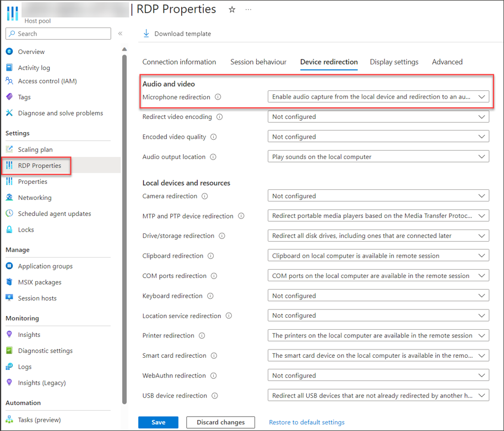The height and width of the screenshot is (431, 504).
Task: Click the favorite star icon beside RDP Properties
Action: (232, 10)
